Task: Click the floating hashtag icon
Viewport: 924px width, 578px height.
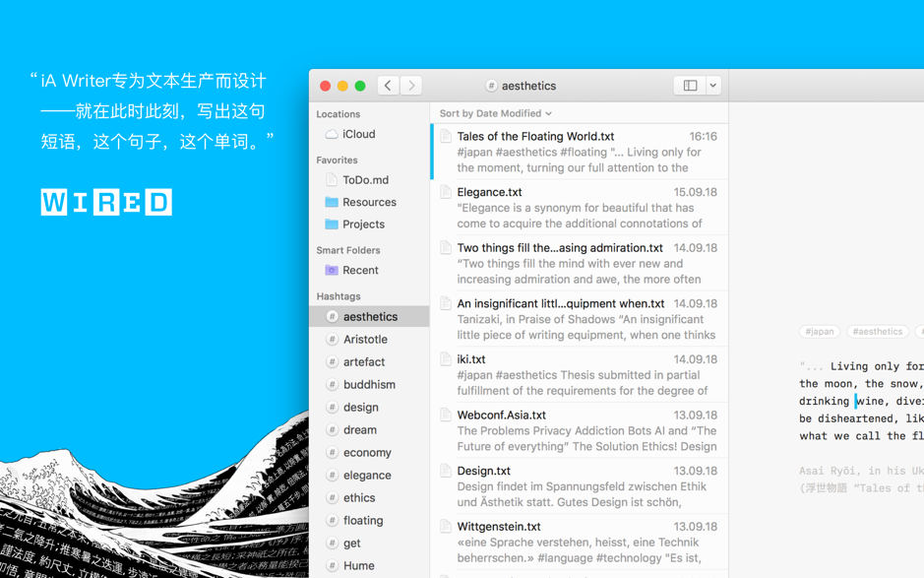Action: pyautogui.click(x=333, y=520)
